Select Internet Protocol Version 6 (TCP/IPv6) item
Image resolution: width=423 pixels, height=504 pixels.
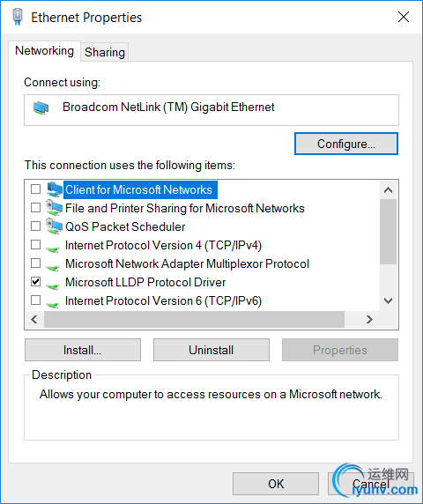tap(163, 300)
